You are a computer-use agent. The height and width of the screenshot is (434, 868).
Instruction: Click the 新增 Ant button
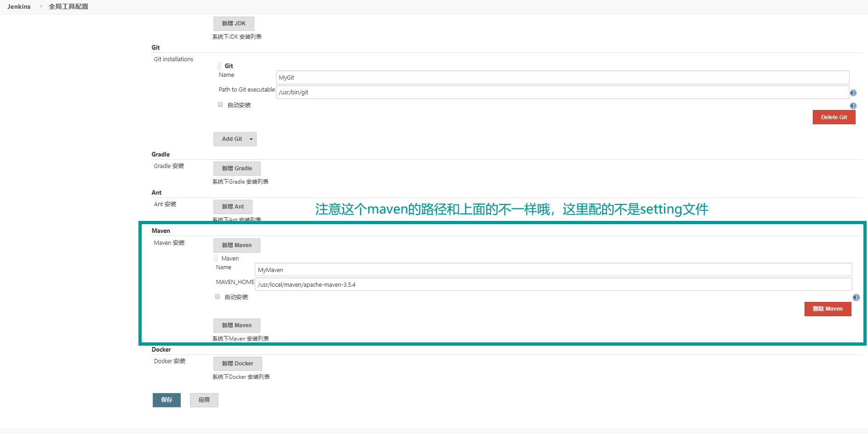click(233, 207)
